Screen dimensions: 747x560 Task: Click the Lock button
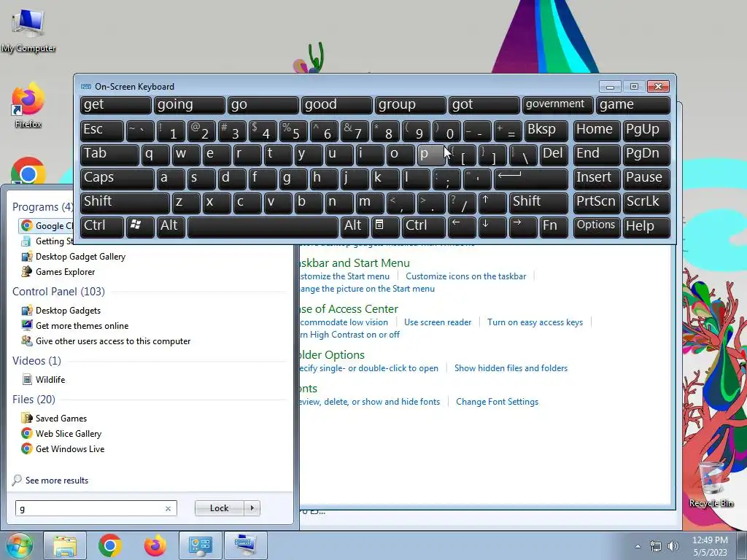click(x=220, y=508)
